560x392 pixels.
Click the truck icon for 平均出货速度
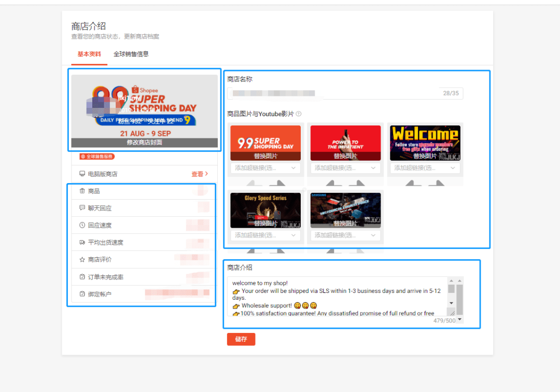tap(82, 242)
